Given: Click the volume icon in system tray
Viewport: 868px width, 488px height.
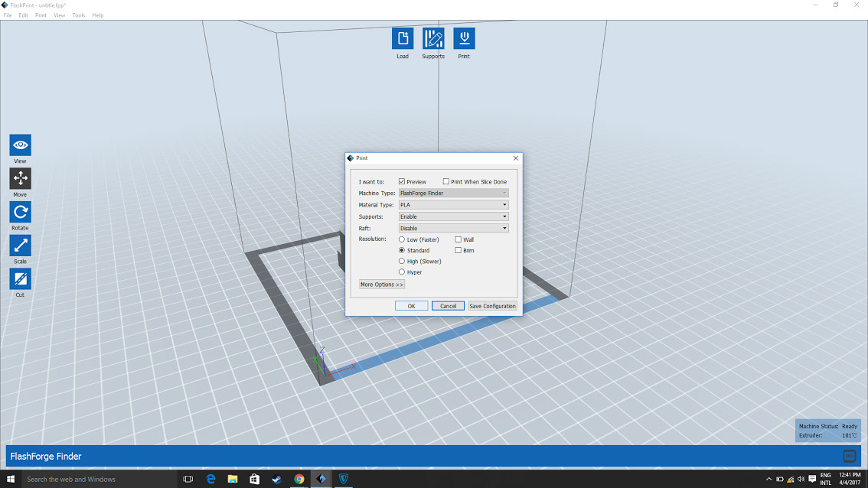Looking at the screenshot, I should pos(801,479).
